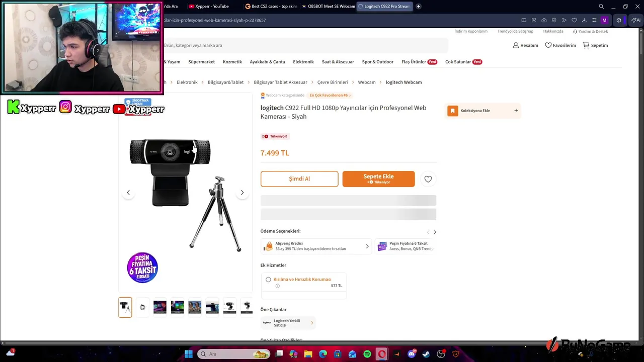
Task: Click İndirim Kuponlarım link
Action: click(471, 31)
